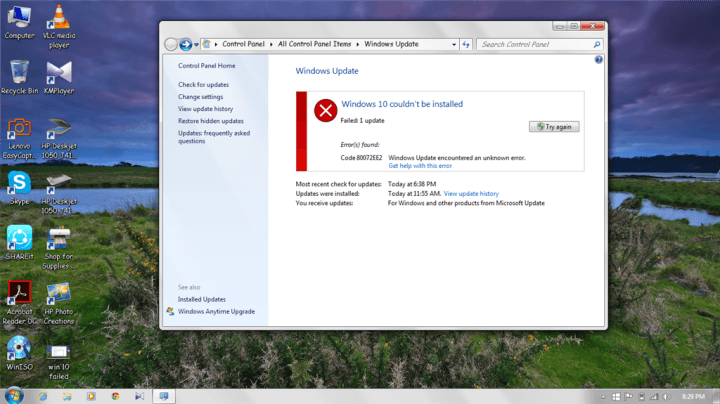
Task: Click the Forward navigation arrow
Action: coord(186,44)
